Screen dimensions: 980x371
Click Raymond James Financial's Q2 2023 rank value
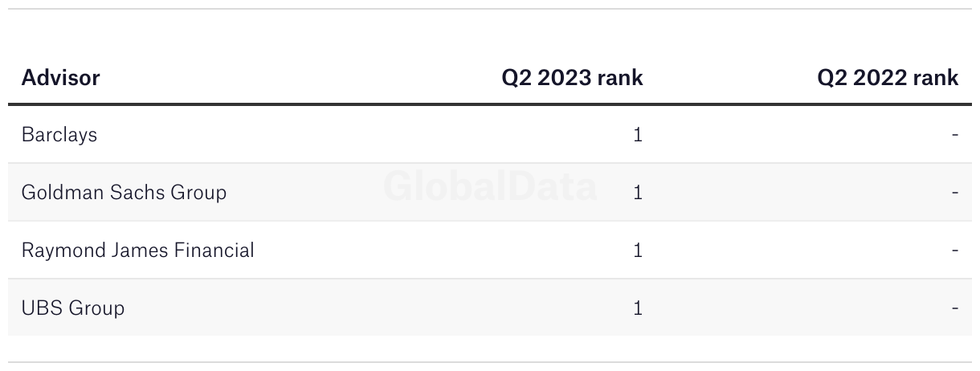638,250
